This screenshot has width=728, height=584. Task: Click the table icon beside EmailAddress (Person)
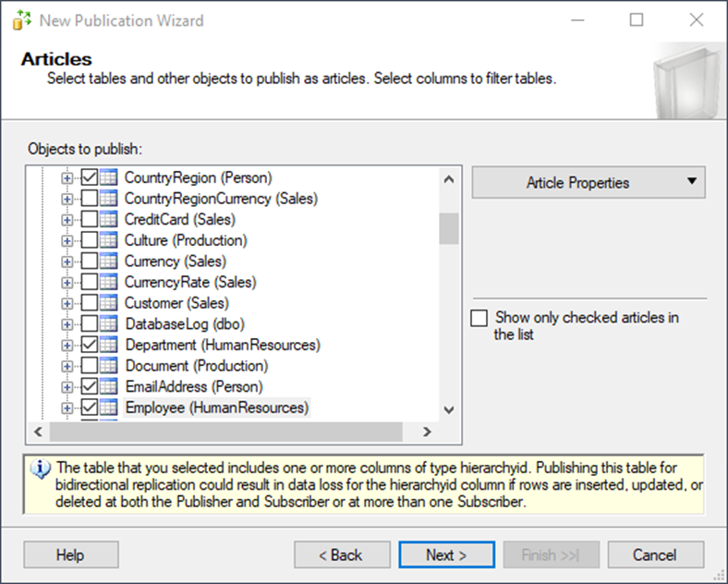click(x=109, y=386)
